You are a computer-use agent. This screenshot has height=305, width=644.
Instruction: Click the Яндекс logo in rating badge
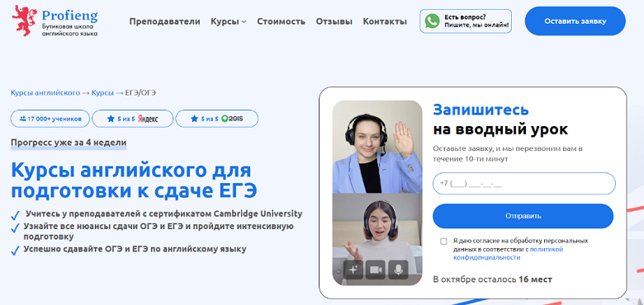coord(148,119)
